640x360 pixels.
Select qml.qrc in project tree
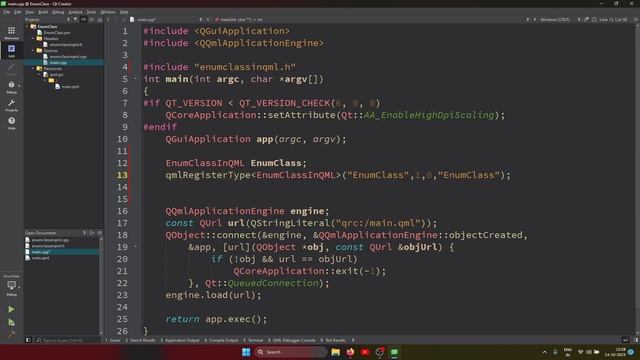[56, 75]
